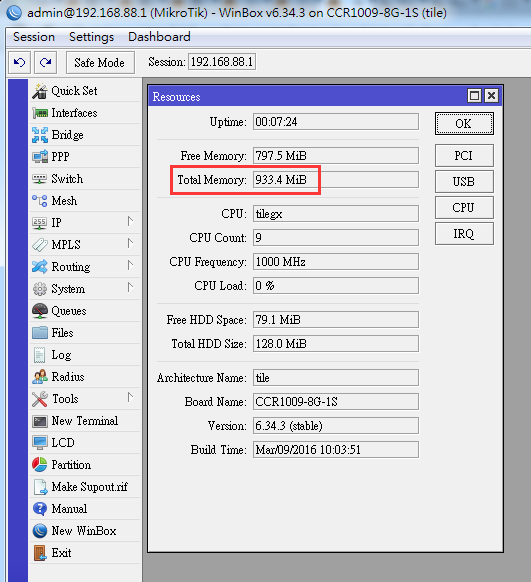Launch New Terminal icon
531x582 pixels.
coord(40,421)
